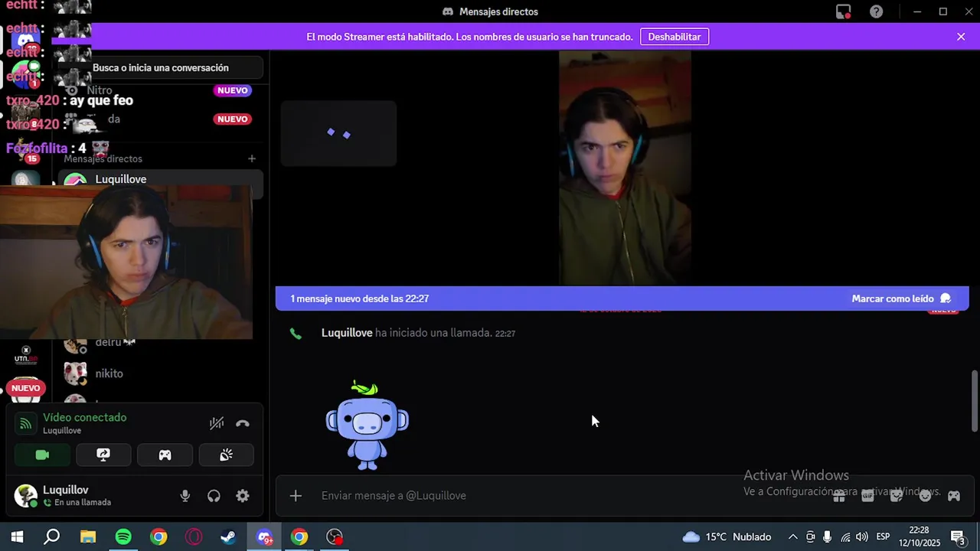Open the ESP language indicator

tap(883, 537)
